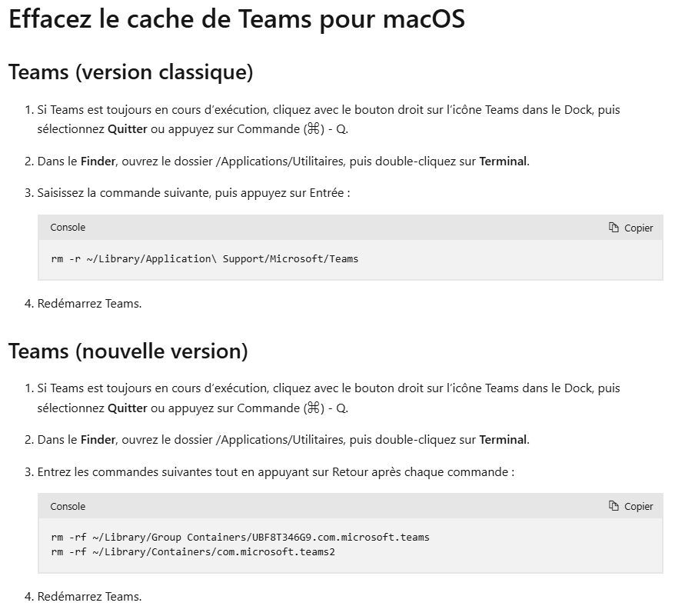
Task: Click the rm -r Application Support command text
Action: [x=204, y=259]
